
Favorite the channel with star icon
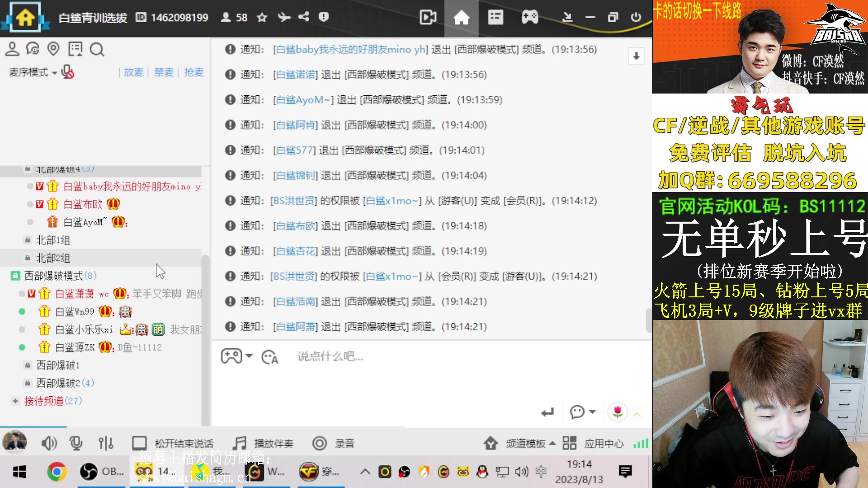coord(262,17)
